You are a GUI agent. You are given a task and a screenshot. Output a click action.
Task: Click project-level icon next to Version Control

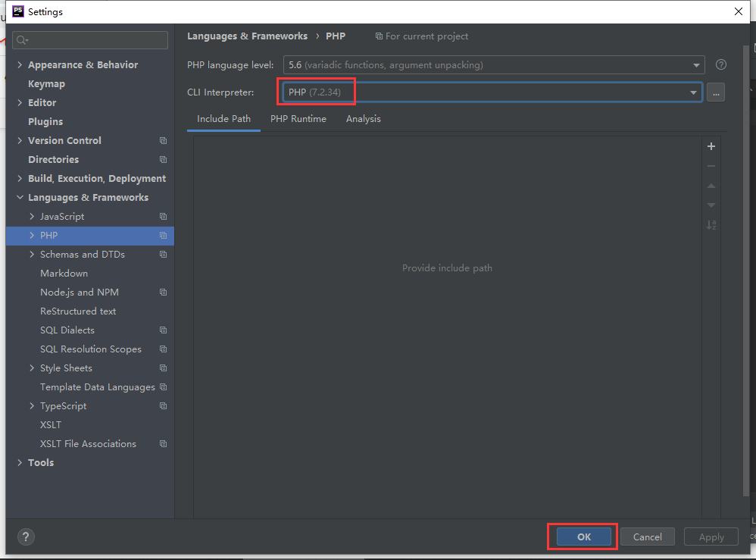(x=164, y=140)
